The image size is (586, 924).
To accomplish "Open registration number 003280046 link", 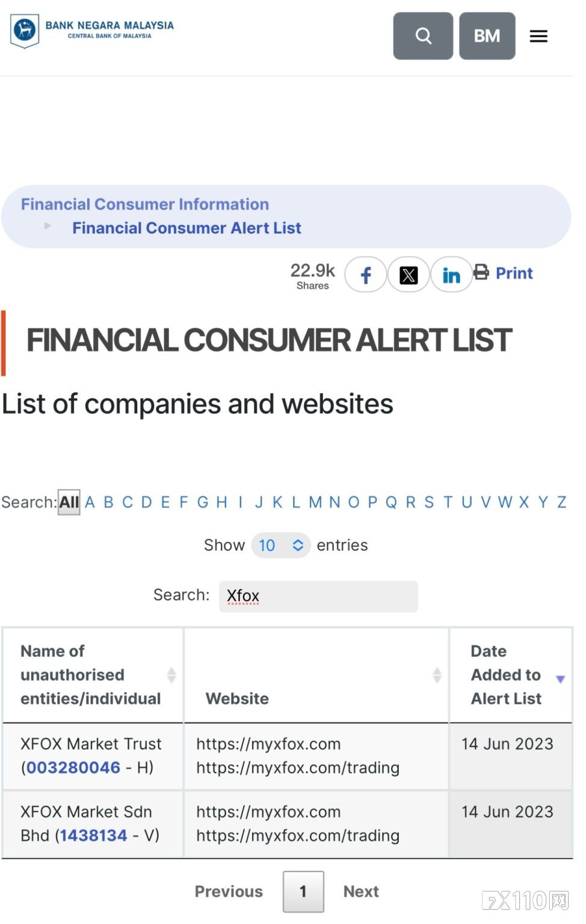I will 73,768.
